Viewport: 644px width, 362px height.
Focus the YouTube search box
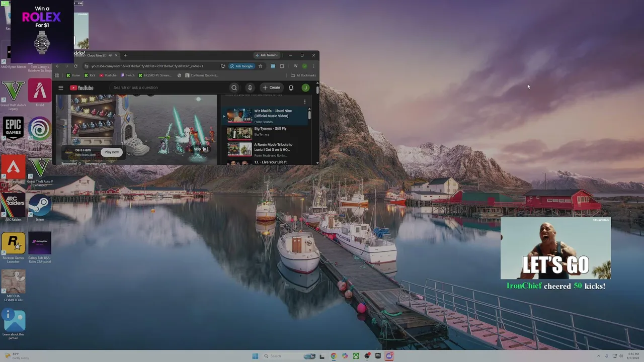[169, 87]
